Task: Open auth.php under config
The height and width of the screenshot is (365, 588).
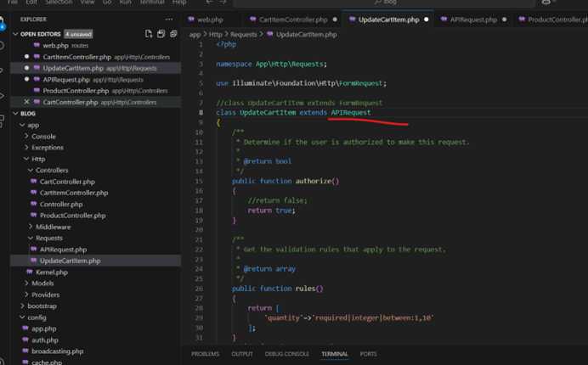Action: (x=45, y=340)
